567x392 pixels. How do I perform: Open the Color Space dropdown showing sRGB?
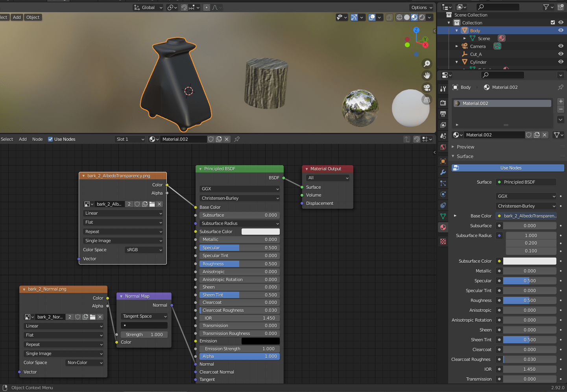point(144,250)
